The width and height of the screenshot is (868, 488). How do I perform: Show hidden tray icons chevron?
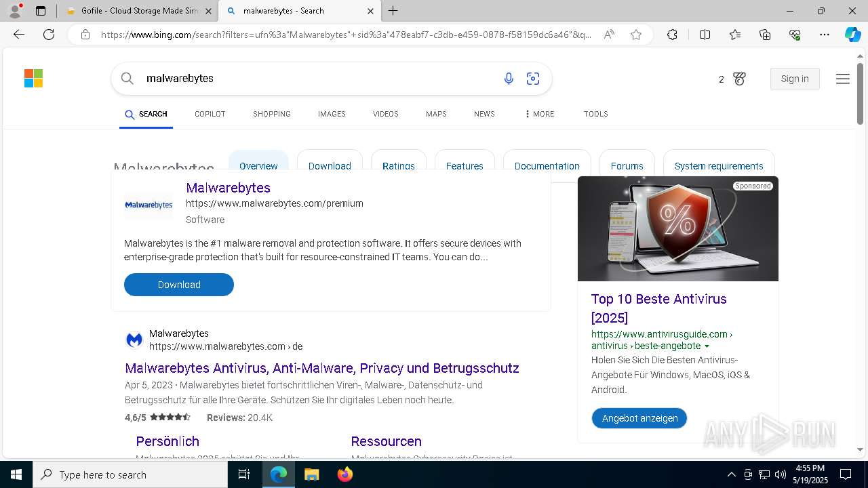click(x=731, y=474)
